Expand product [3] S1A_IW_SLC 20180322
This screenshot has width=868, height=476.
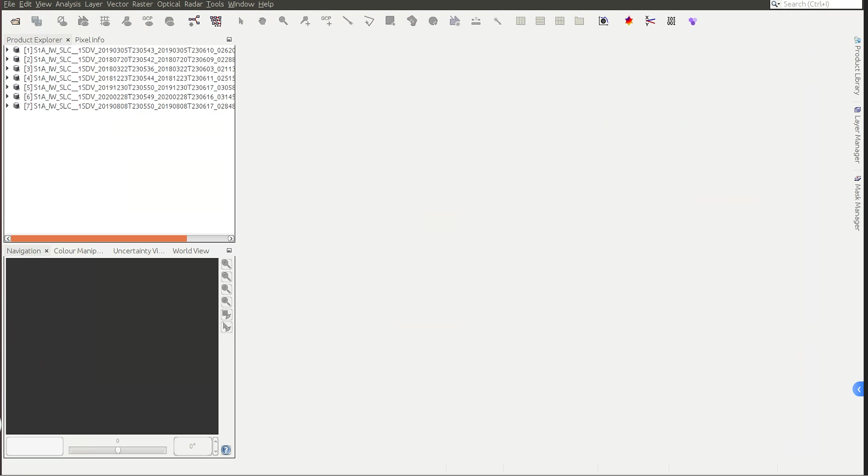(7, 68)
